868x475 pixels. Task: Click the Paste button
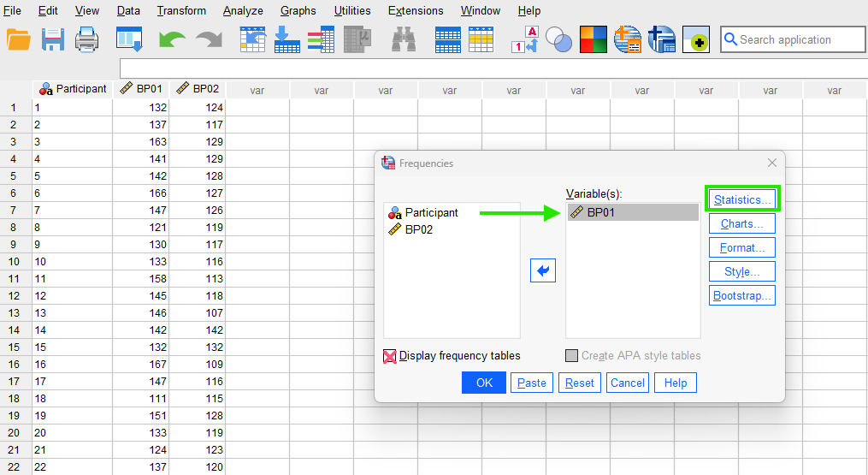[x=531, y=383]
